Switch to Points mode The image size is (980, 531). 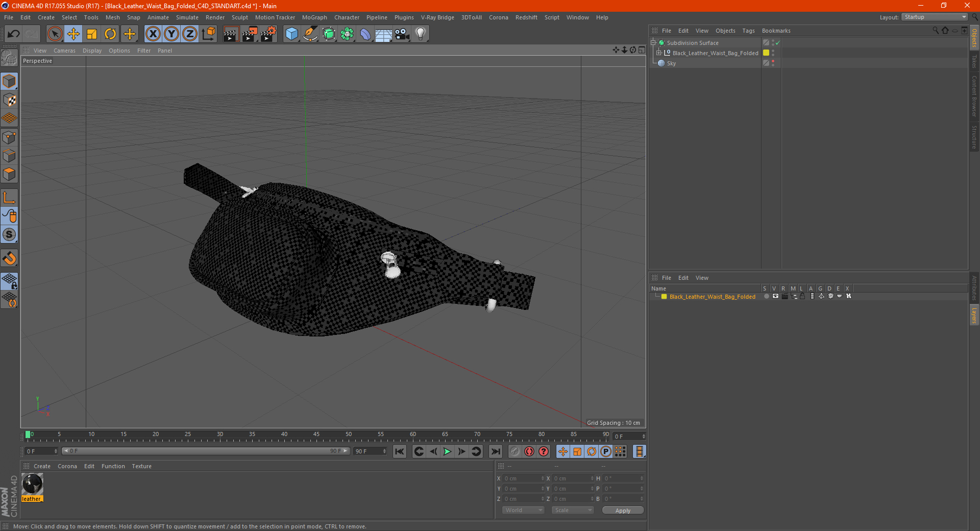coord(9,137)
